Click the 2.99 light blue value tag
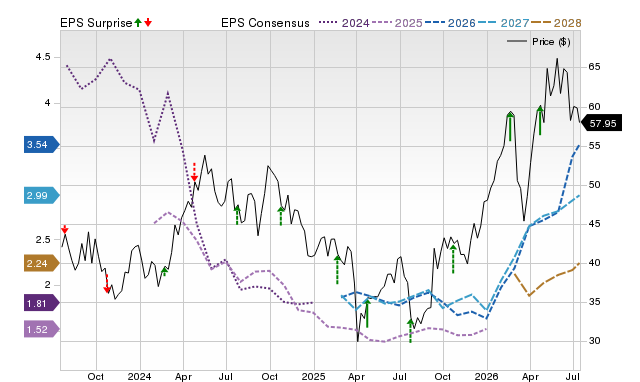Viewport: 640px width, 382px height. pyautogui.click(x=42, y=195)
